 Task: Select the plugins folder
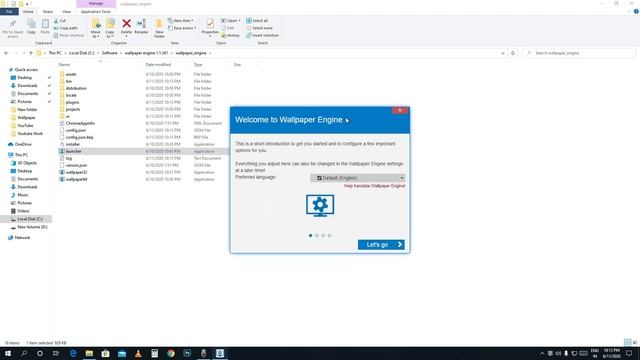[72, 102]
